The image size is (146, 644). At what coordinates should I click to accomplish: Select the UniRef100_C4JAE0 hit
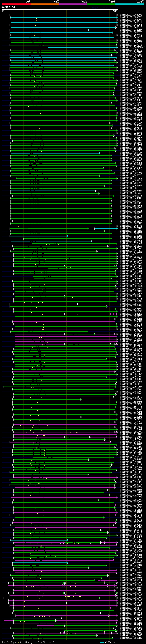131,371
